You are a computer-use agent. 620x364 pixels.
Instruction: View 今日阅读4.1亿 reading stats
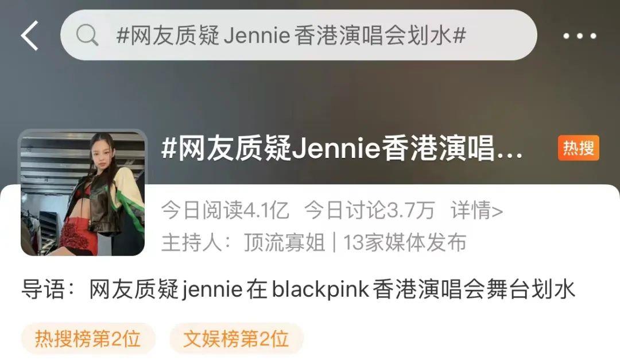225,210
